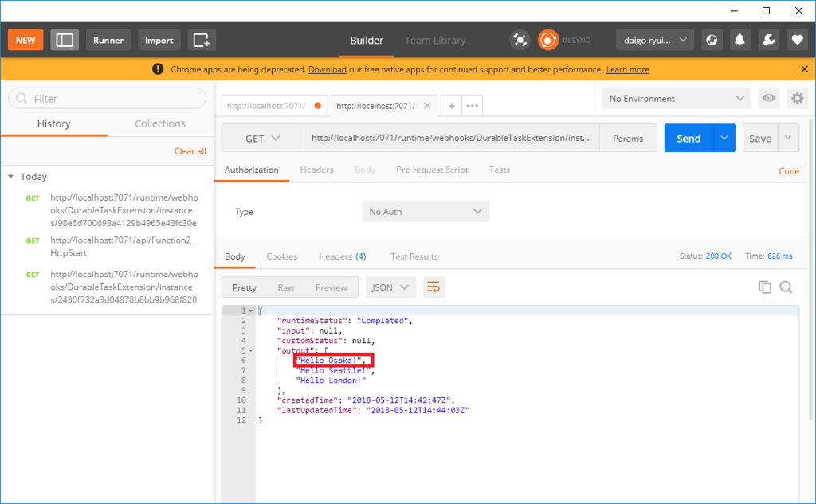816x504 pixels.
Task: Toggle line wrap icon
Action: click(x=433, y=287)
